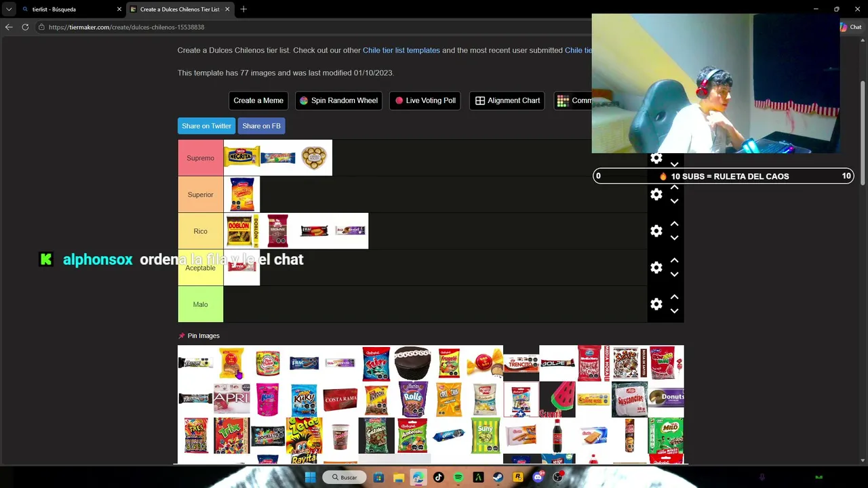
Task: Select the Suny candy image
Action: tap(485, 435)
